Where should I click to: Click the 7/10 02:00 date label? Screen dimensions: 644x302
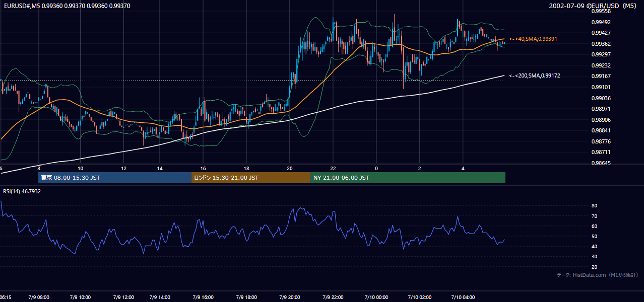pyautogui.click(x=420, y=297)
